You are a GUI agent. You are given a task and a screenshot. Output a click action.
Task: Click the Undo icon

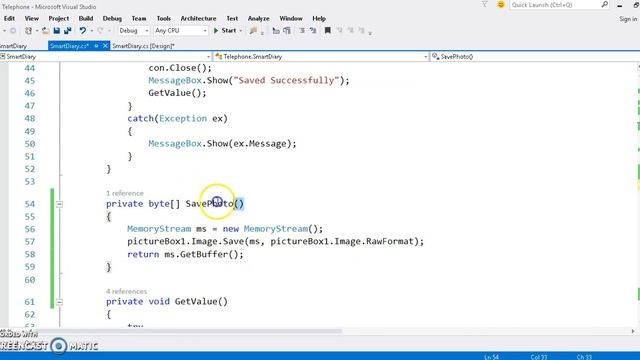(x=83, y=31)
